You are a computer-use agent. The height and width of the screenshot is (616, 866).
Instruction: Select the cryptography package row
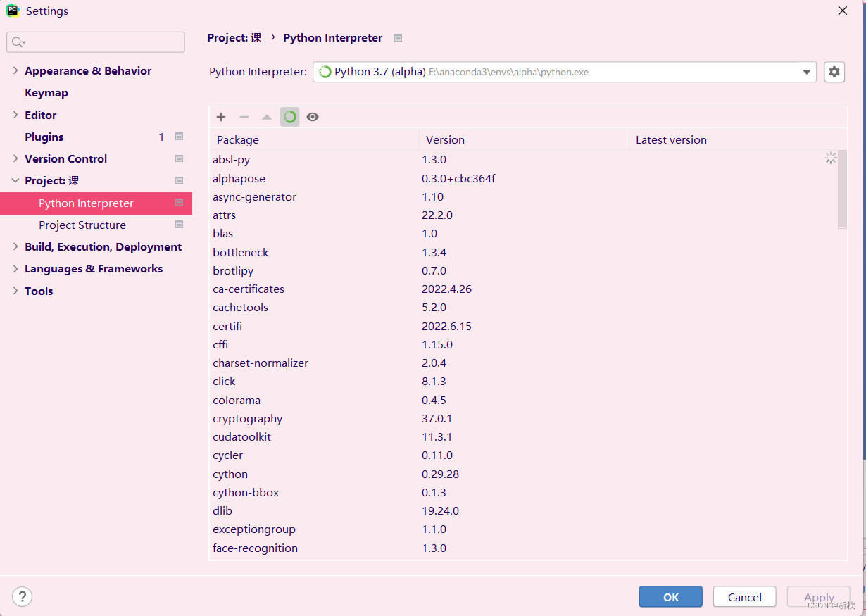(x=524, y=418)
